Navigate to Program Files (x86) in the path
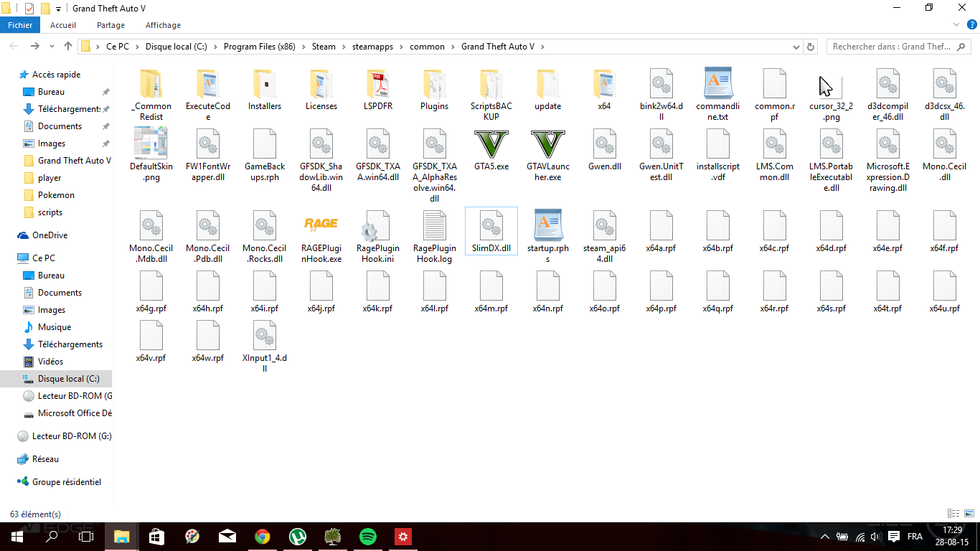This screenshot has height=551, width=980. click(x=260, y=47)
